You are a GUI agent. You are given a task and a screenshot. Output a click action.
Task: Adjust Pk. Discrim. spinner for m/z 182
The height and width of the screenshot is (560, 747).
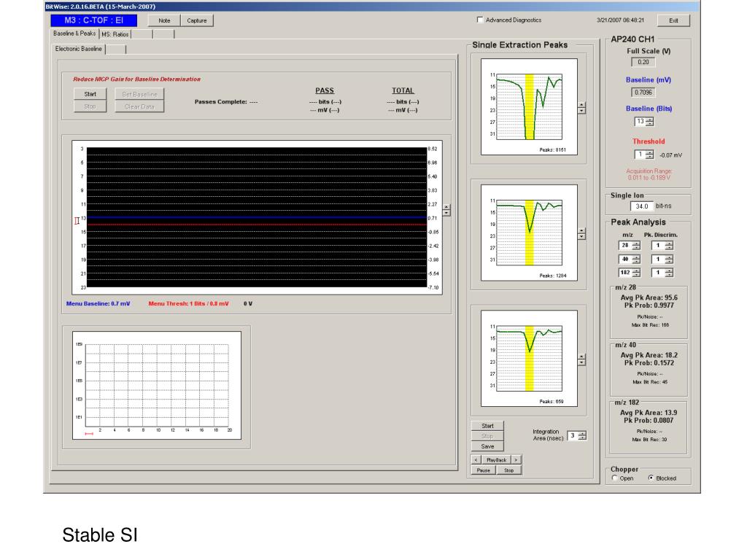(670, 273)
